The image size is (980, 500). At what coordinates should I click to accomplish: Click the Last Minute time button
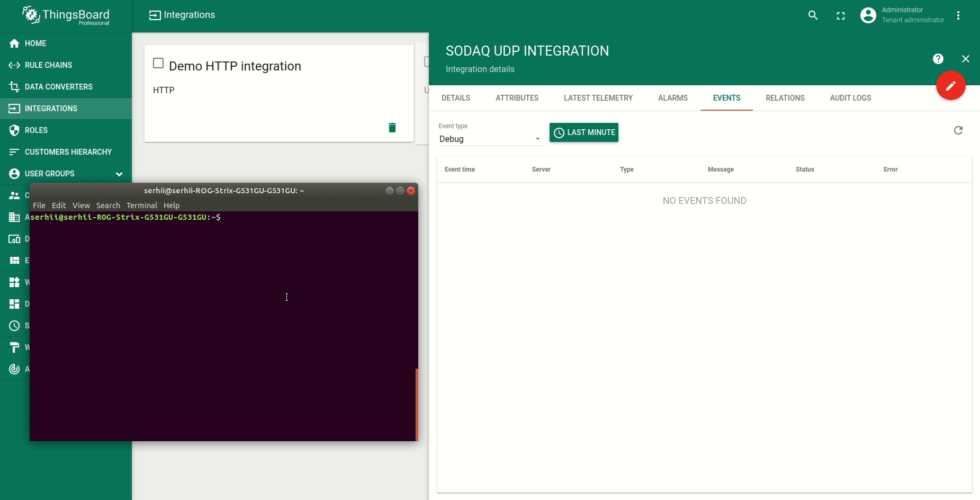click(584, 132)
